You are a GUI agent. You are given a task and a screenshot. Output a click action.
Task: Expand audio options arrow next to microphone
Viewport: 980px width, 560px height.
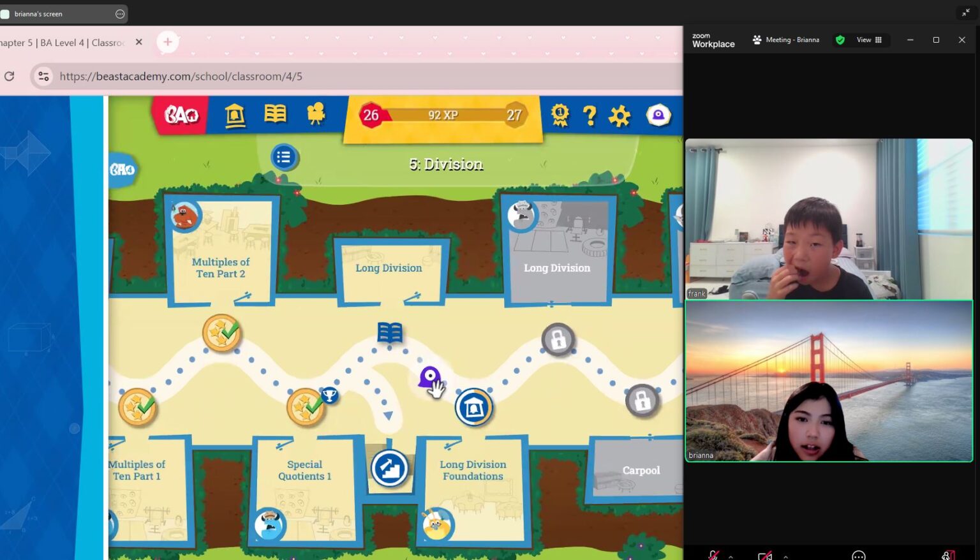731,557
